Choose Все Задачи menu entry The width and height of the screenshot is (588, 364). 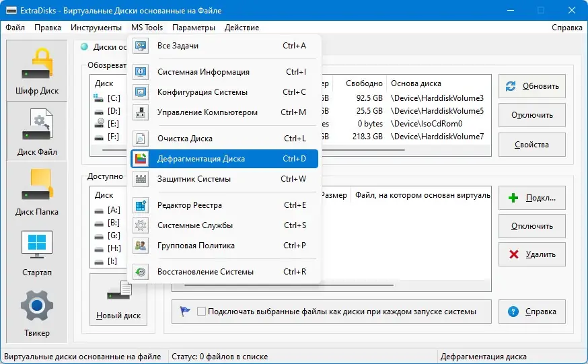click(224, 46)
